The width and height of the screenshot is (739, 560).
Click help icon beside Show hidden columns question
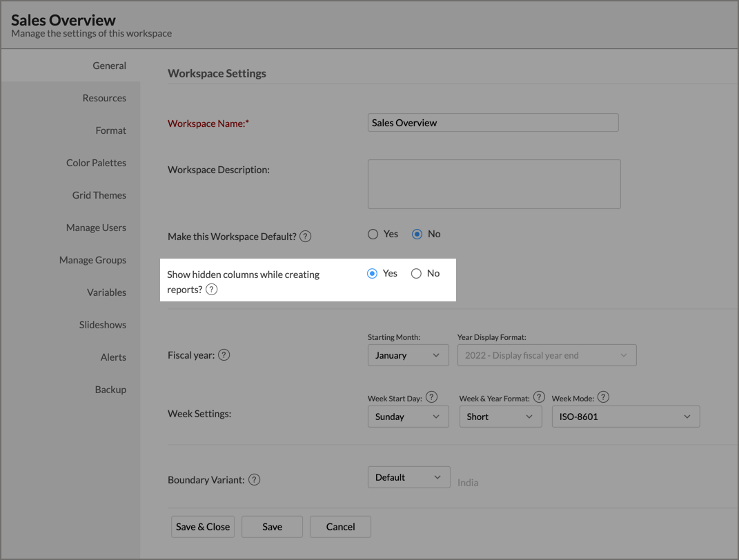[x=212, y=290]
